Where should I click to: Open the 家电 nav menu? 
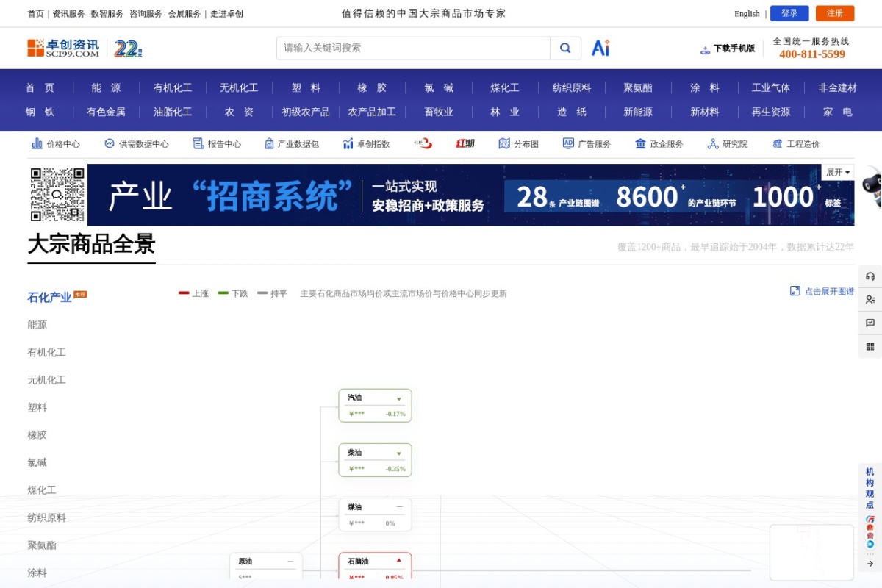tap(838, 112)
